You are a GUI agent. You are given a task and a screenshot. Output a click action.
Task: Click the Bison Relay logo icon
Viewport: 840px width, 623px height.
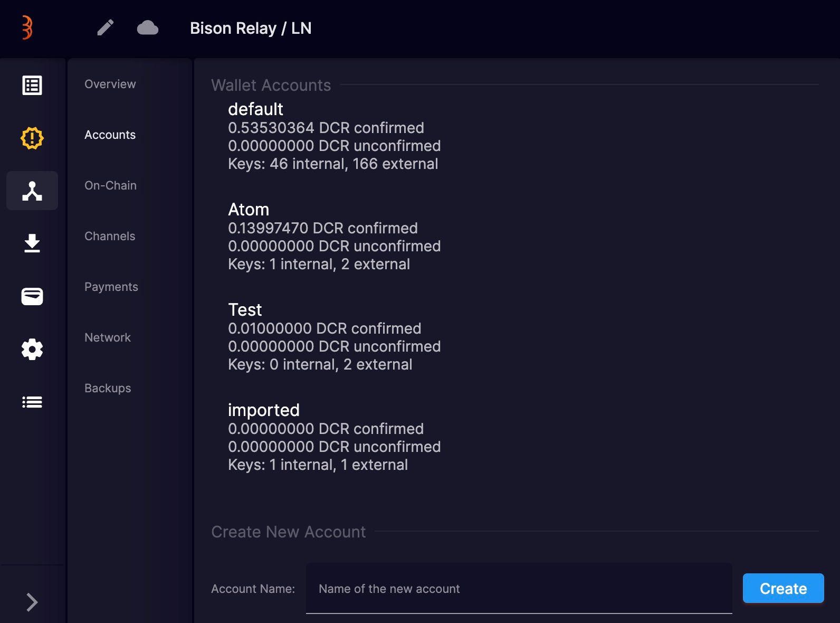pos(27,27)
